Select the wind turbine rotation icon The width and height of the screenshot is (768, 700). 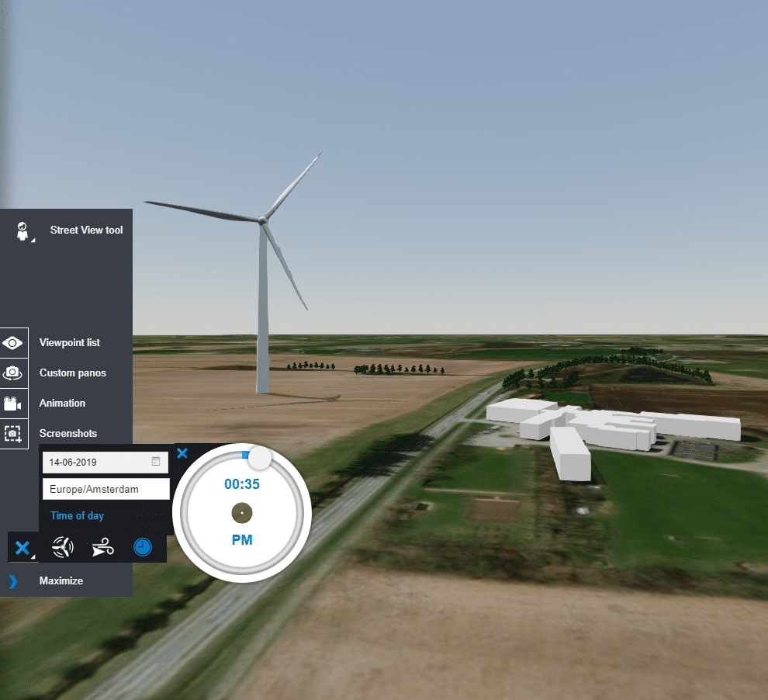63,547
